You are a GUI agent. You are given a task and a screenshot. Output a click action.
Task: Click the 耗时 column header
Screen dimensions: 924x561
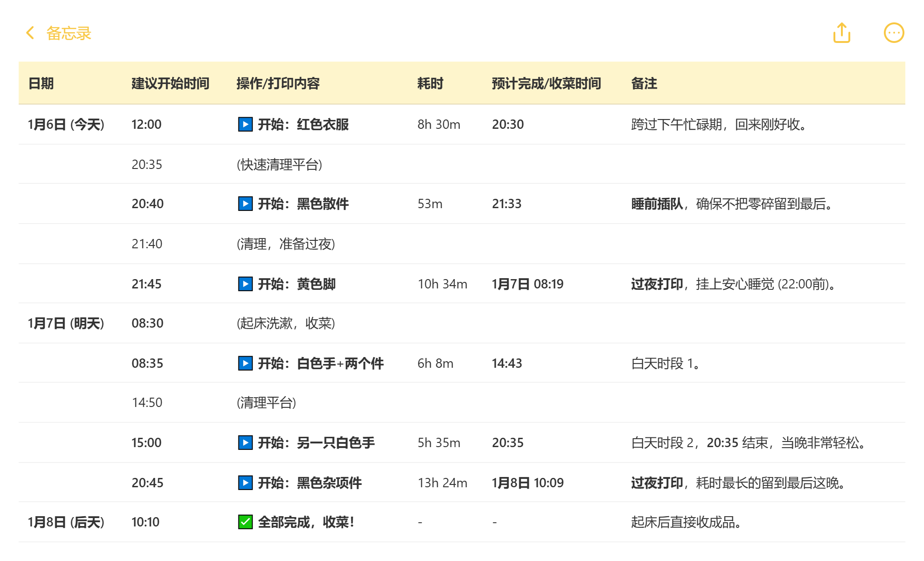(x=430, y=84)
